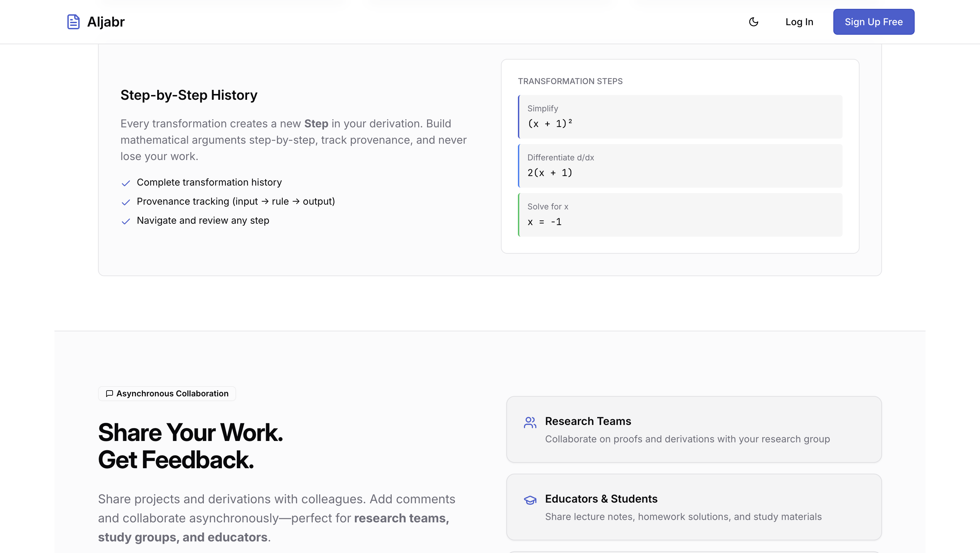
Task: Click the Share Your Work heading
Action: [190, 432]
